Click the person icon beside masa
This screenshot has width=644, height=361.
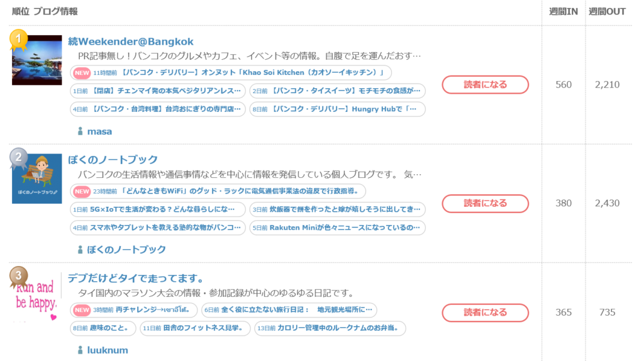tap(80, 131)
